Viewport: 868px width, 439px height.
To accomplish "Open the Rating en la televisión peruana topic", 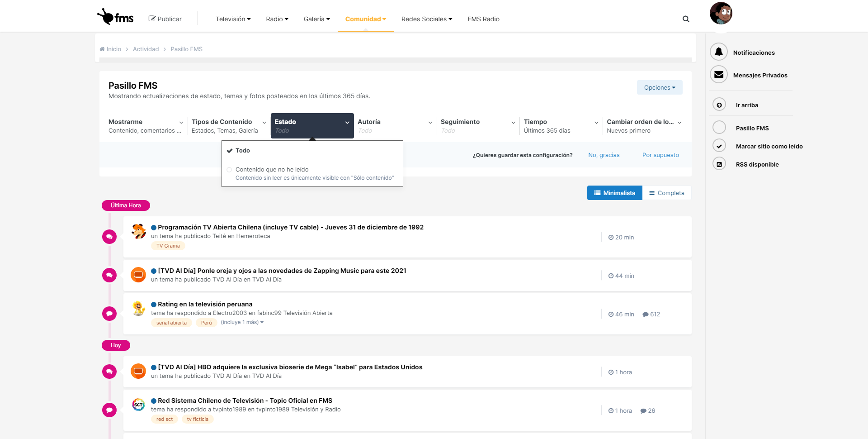I will pyautogui.click(x=205, y=304).
